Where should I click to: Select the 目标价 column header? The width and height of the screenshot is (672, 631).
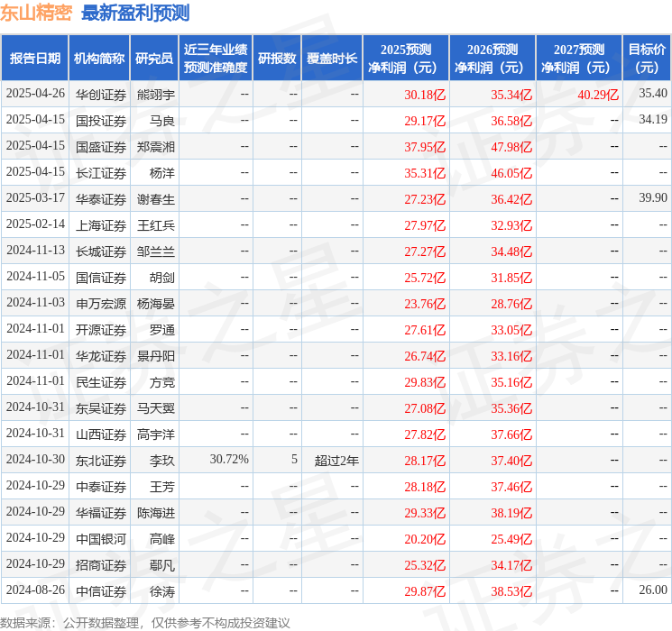click(x=646, y=59)
